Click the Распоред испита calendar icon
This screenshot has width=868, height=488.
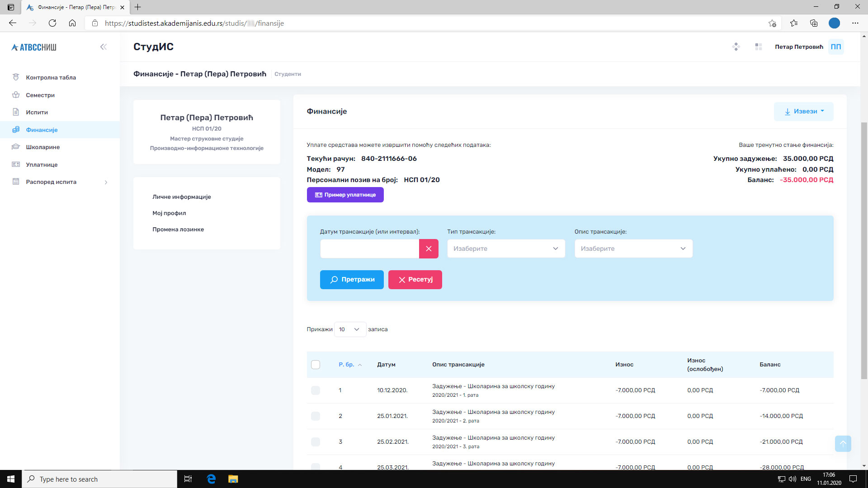(x=16, y=182)
